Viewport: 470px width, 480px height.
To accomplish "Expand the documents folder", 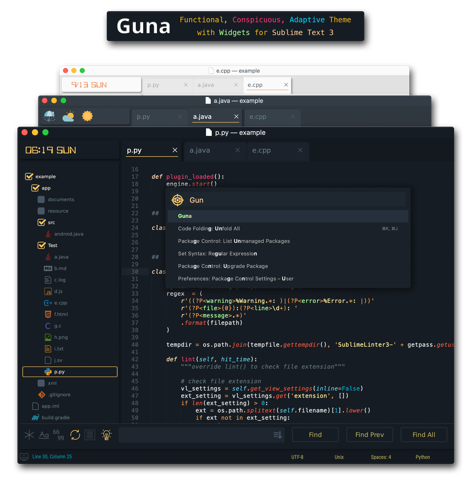I will pyautogui.click(x=41, y=199).
